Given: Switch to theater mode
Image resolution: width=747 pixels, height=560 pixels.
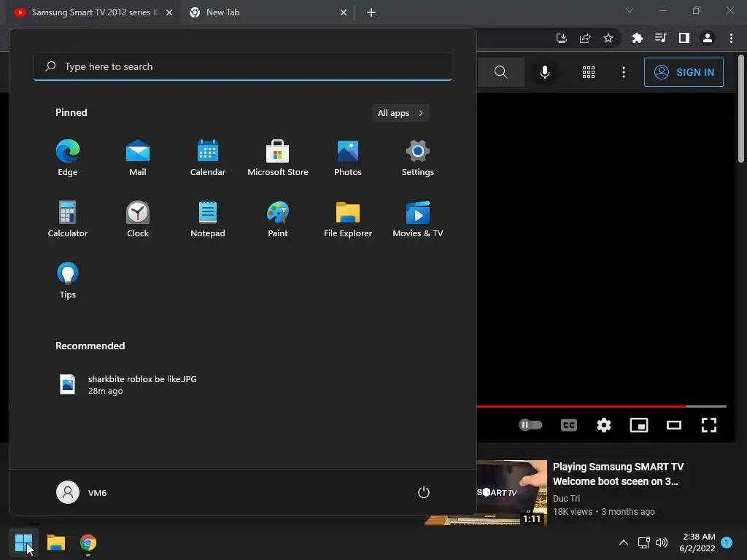Looking at the screenshot, I should coord(673,425).
